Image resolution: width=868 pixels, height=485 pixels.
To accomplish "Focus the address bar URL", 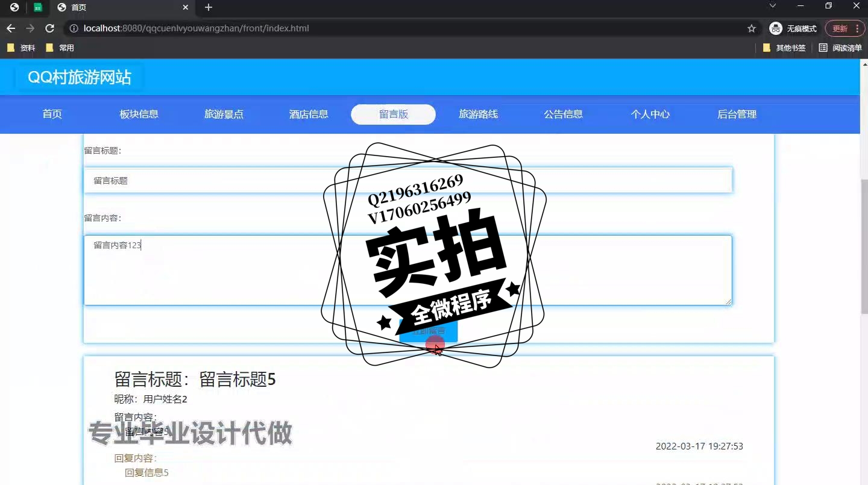I will click(x=197, y=28).
